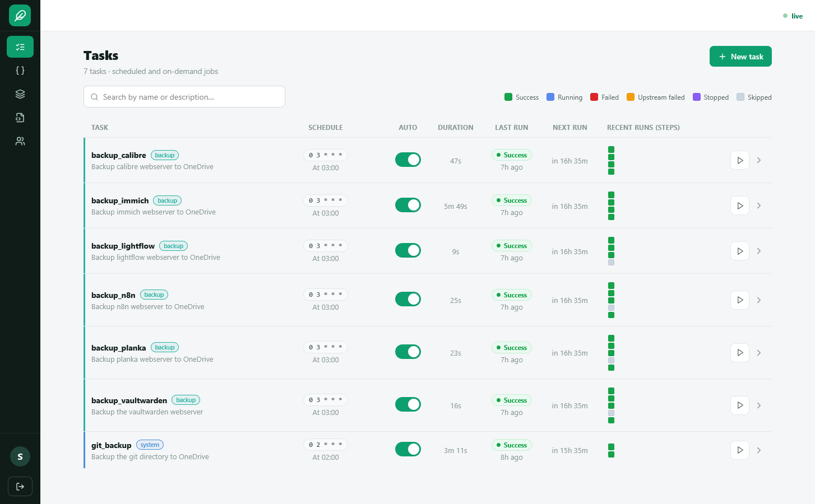Toggle auto schedule for git_backup
This screenshot has height=504, width=815.
click(408, 449)
